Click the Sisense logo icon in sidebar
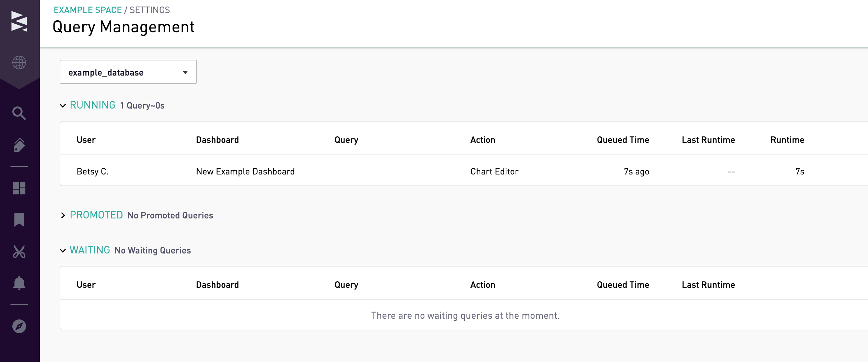Image resolution: width=868 pixels, height=362 pixels. (19, 21)
